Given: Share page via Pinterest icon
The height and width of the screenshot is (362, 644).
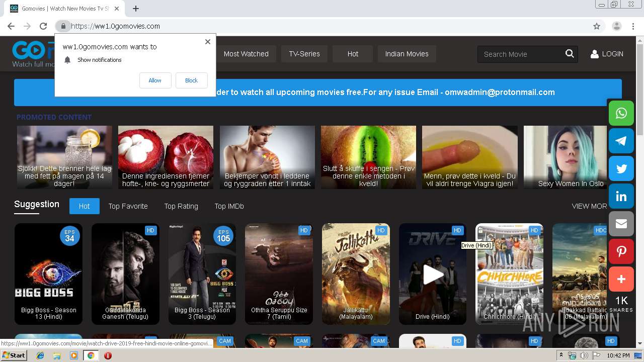Looking at the screenshot, I should click(621, 251).
